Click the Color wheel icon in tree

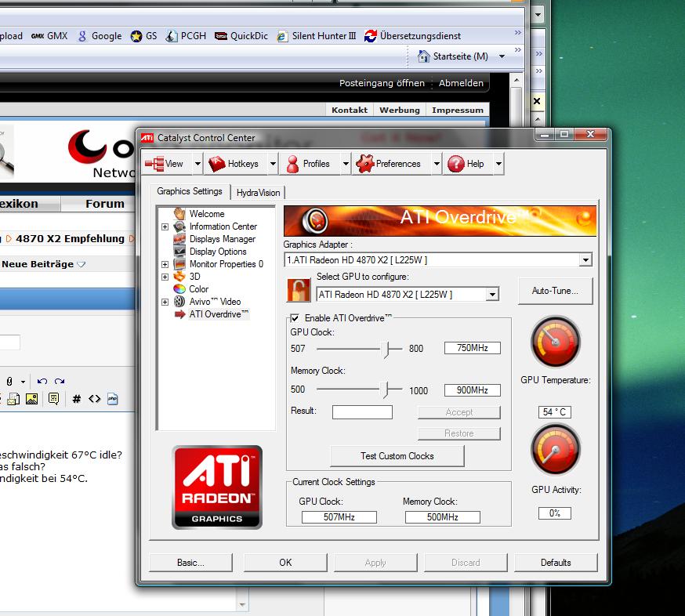(179, 288)
